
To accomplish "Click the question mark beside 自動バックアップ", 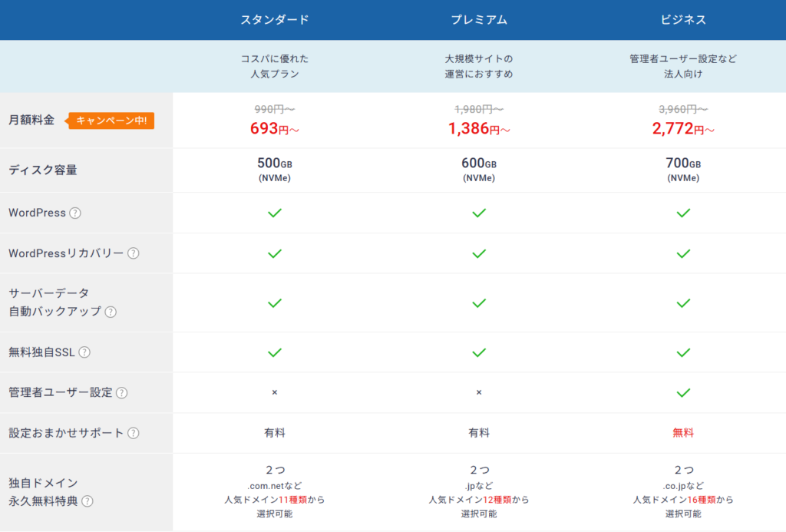I will (x=111, y=312).
